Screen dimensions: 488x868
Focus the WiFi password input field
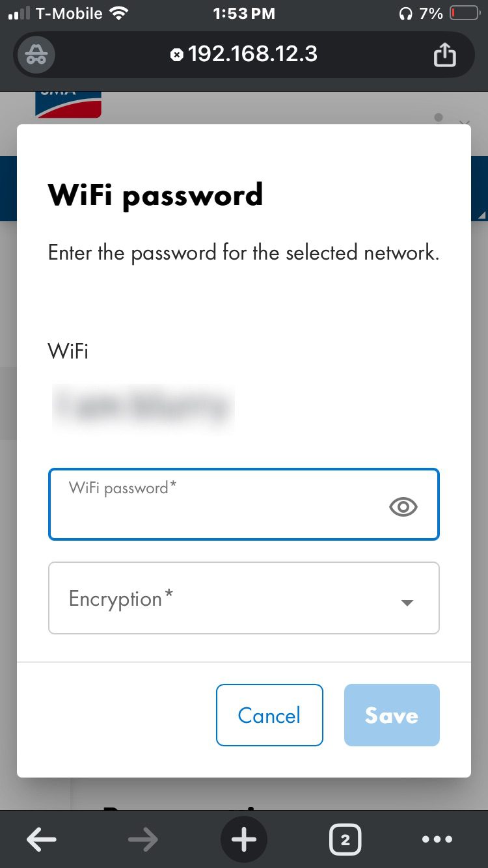pyautogui.click(x=244, y=504)
